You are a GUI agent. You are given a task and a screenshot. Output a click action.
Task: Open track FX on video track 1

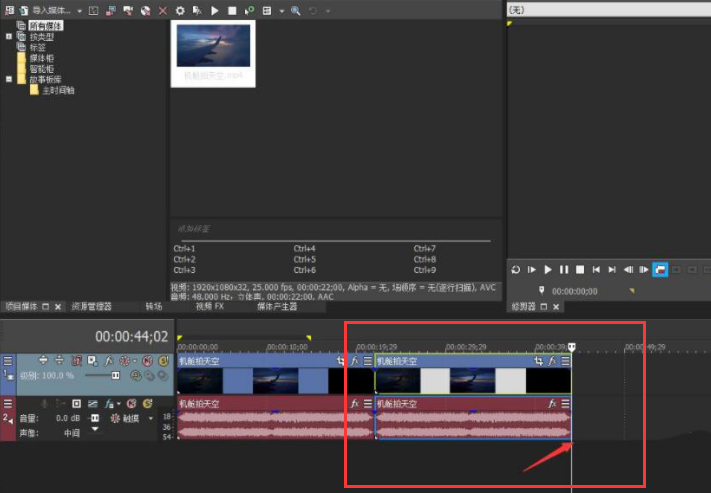tap(108, 360)
